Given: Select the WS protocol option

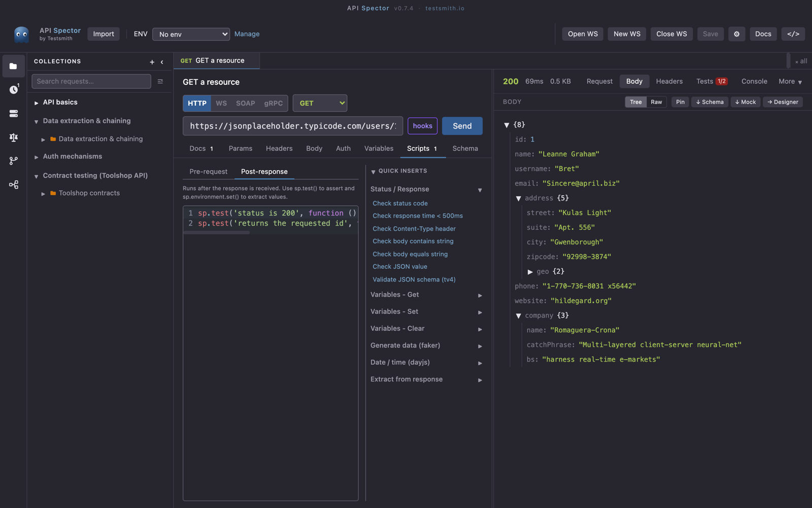Looking at the screenshot, I should coord(221,103).
